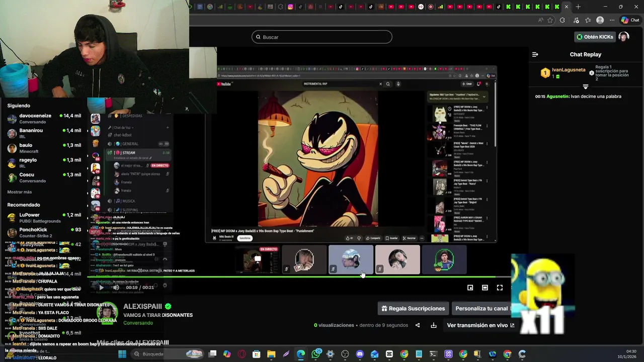Open LuPower recommended channel
The width and height of the screenshot is (644, 362).
click(x=44, y=218)
